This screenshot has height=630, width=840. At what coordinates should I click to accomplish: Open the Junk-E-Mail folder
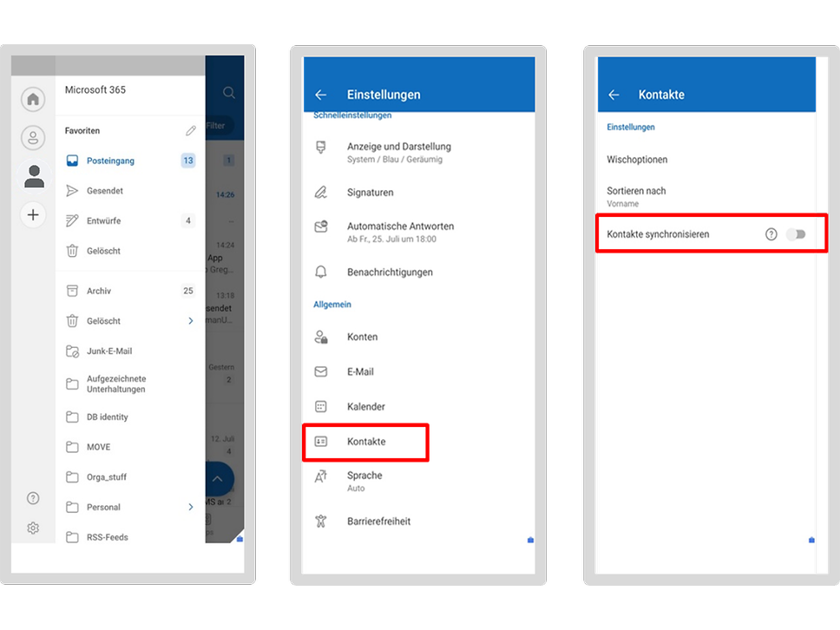130,351
